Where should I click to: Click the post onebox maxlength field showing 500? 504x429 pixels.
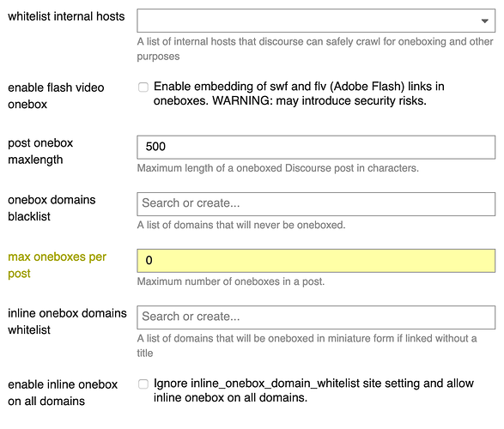tap(316, 147)
